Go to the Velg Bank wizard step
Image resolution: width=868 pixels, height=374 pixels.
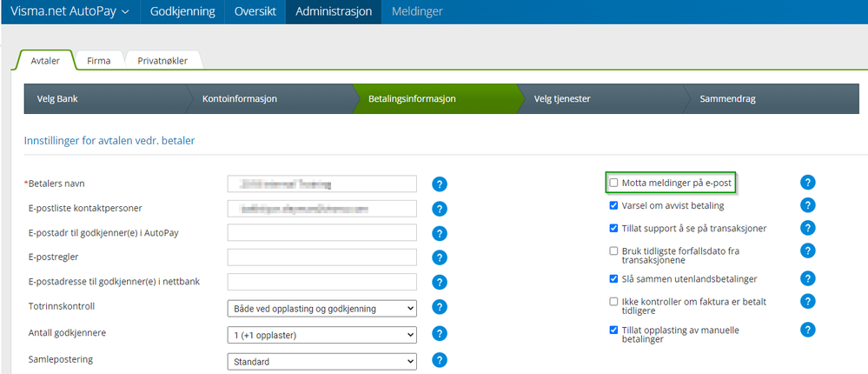click(x=105, y=99)
